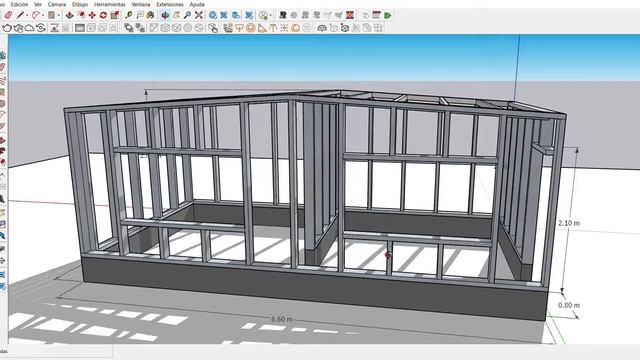Open the user account dropdown arrow

coord(271,16)
